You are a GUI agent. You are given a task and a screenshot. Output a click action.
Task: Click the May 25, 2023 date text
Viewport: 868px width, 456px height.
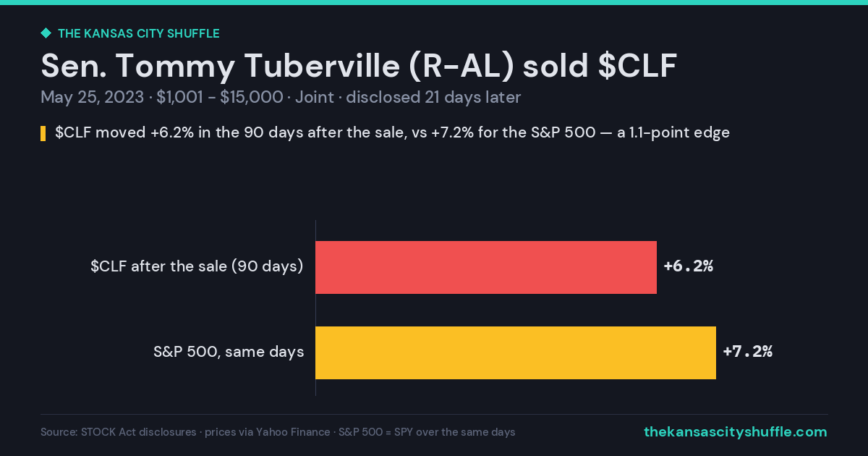click(92, 97)
